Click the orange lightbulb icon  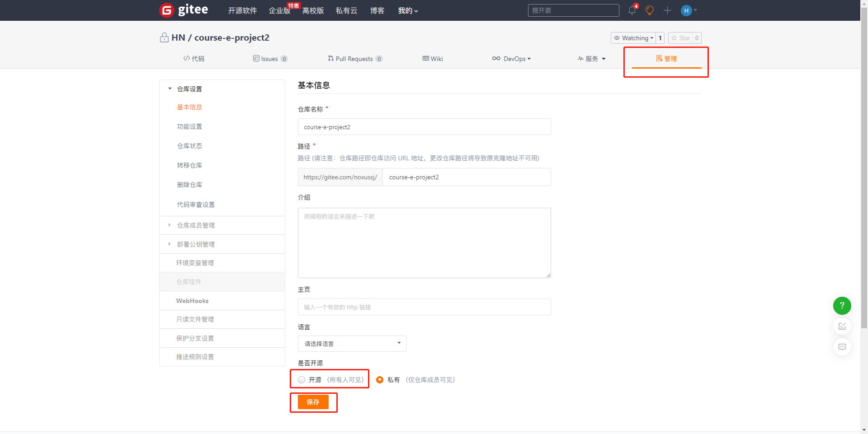pyautogui.click(x=650, y=10)
